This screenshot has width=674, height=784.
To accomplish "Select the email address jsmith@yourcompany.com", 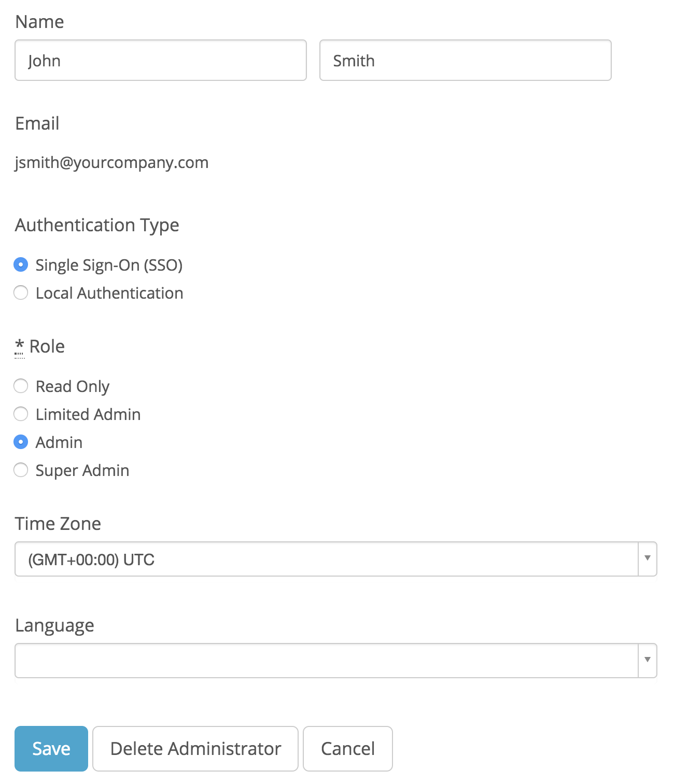I will [112, 162].
